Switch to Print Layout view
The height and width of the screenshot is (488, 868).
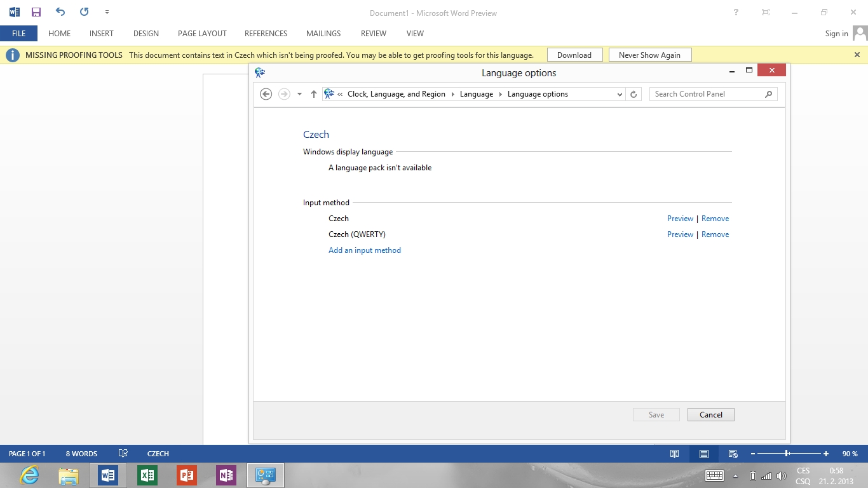pos(704,454)
